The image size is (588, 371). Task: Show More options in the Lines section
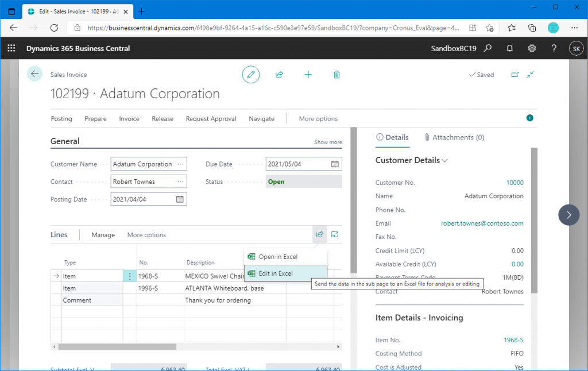click(146, 235)
